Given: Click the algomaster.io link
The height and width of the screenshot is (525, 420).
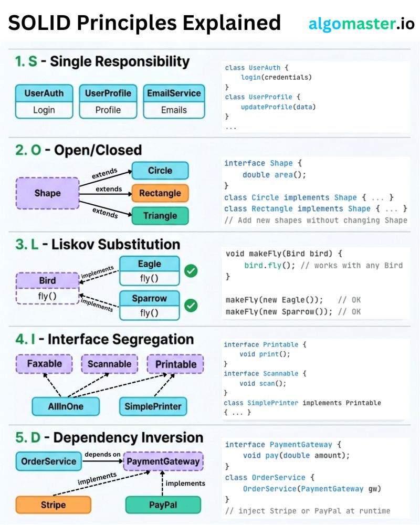Looking at the screenshot, I should pyautogui.click(x=361, y=24).
